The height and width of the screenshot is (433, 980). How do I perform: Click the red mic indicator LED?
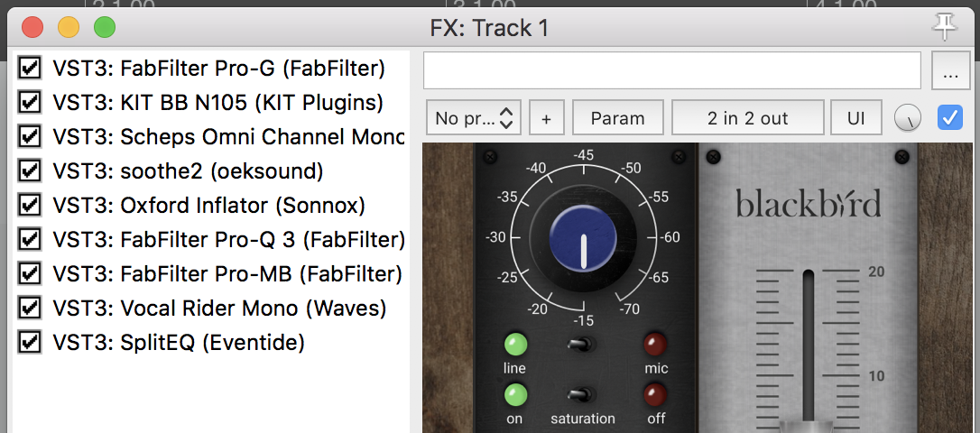pos(656,344)
